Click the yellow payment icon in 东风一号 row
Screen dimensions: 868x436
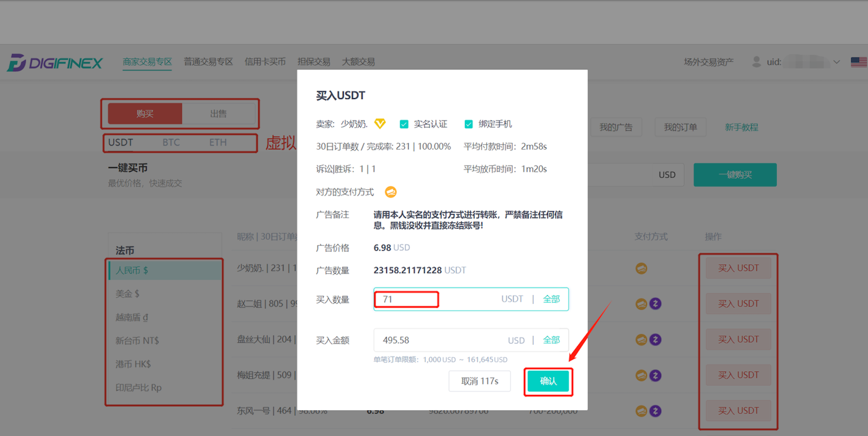point(641,411)
